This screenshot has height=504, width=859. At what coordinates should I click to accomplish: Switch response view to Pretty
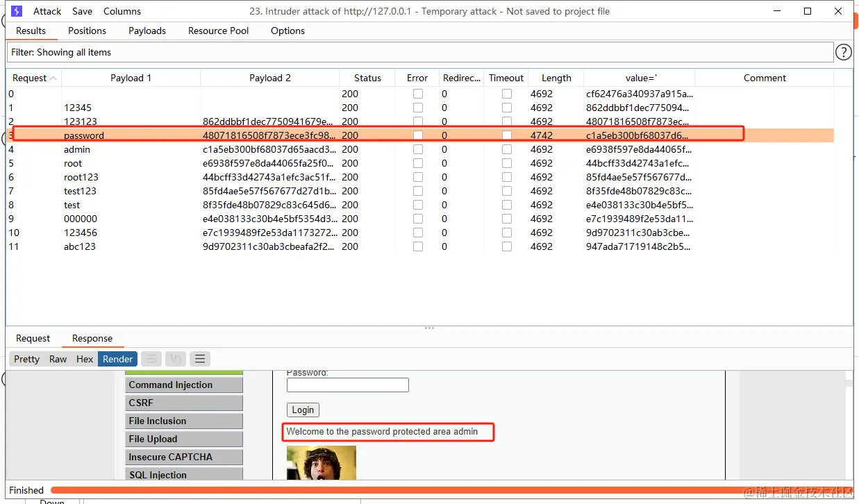tap(26, 359)
